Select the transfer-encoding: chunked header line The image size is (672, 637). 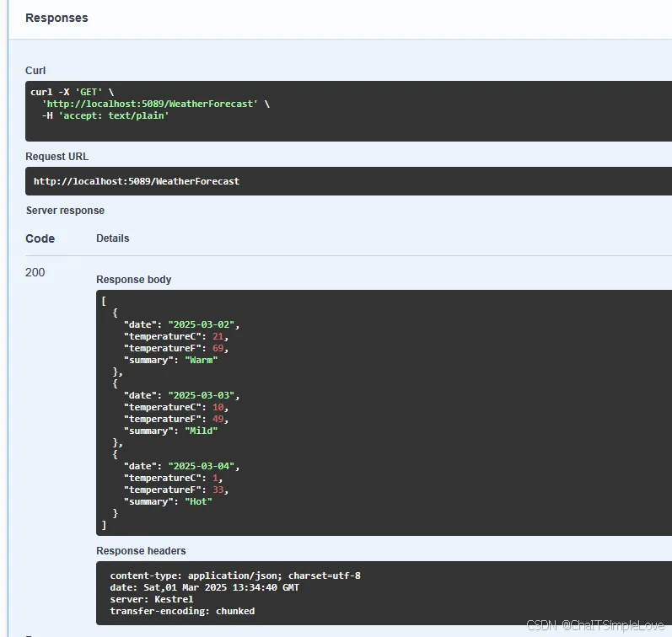click(x=182, y=611)
